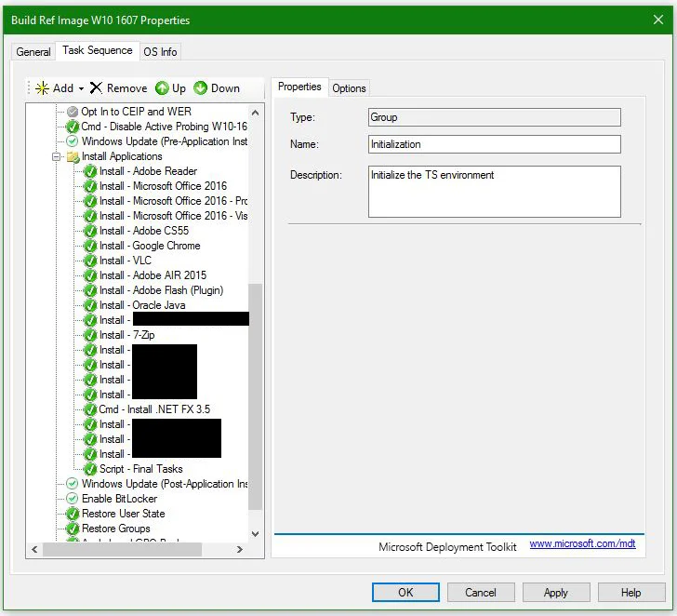Screen dimensions: 677x616
Task: Click the tree scroll down arrow
Action: (255, 534)
